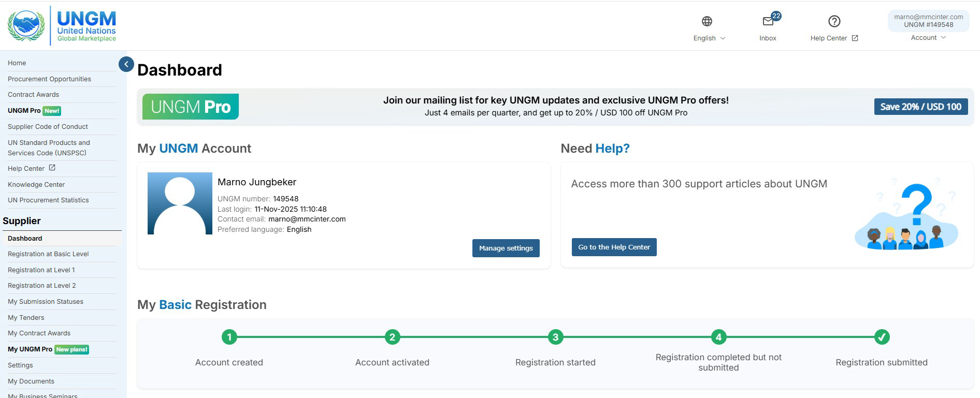
Task: Click the Registration submitted checkmark step
Action: pyautogui.click(x=881, y=337)
